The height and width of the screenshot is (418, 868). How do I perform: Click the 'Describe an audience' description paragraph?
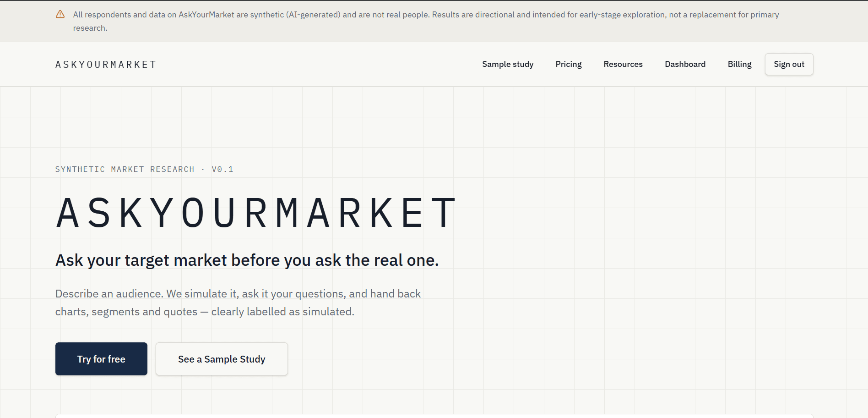pyautogui.click(x=238, y=302)
